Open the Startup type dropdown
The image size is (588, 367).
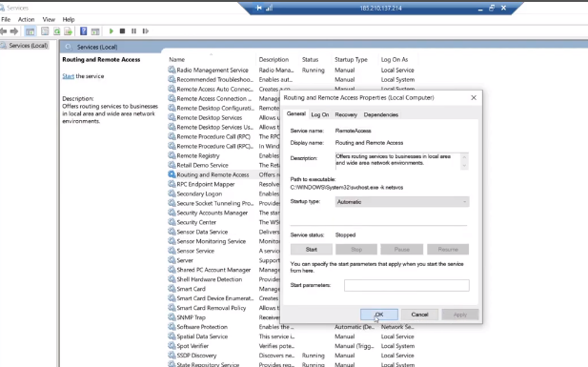402,202
